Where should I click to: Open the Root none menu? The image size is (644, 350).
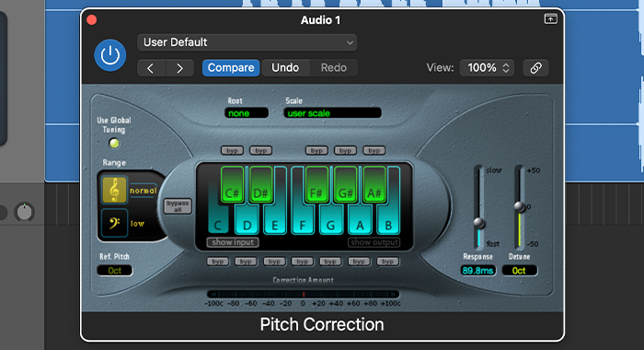(x=247, y=113)
